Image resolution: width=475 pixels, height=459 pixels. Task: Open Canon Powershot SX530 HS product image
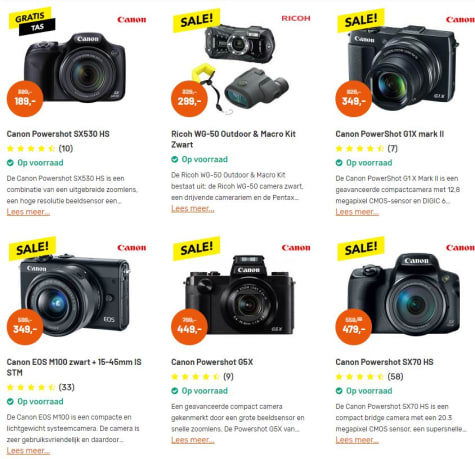(75, 67)
